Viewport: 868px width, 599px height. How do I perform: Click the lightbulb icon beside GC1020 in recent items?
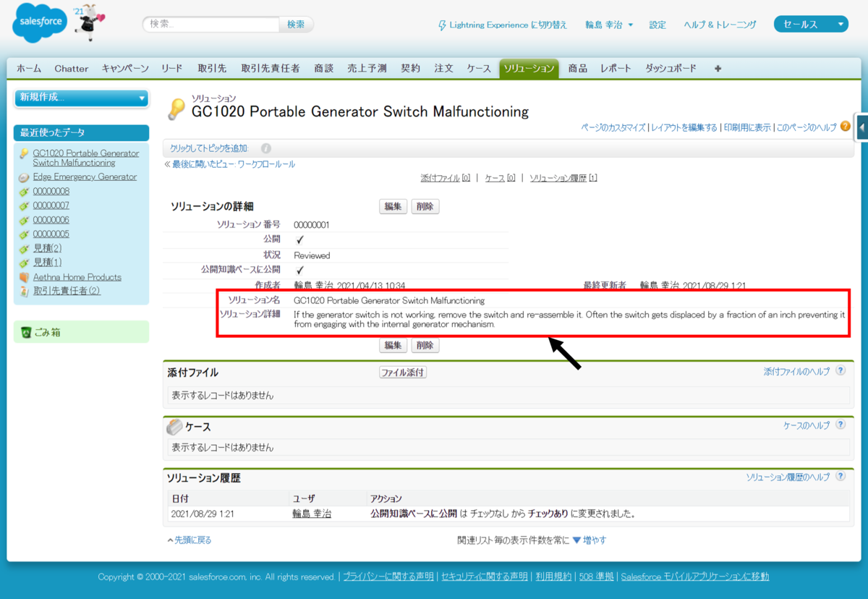coord(24,153)
